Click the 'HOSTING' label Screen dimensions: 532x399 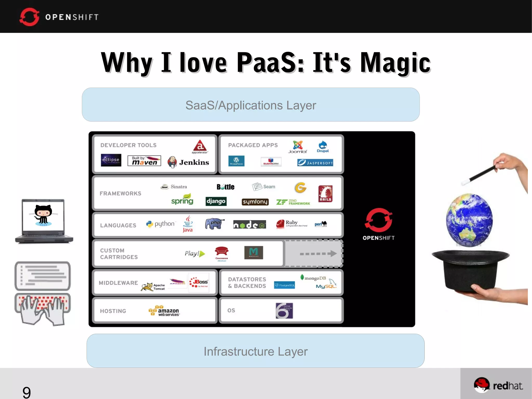113,311
